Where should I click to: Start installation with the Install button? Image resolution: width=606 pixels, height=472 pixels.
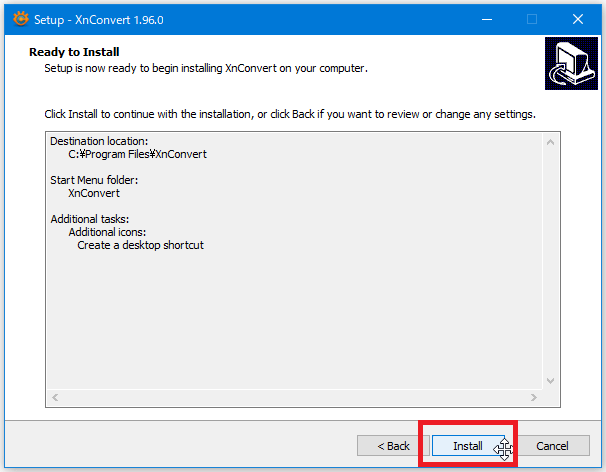pos(467,446)
